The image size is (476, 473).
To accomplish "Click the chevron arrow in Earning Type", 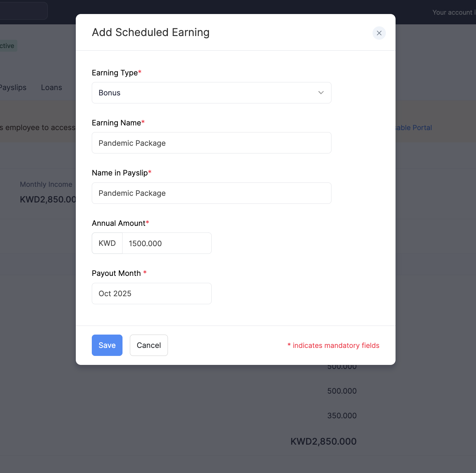I will [321, 93].
